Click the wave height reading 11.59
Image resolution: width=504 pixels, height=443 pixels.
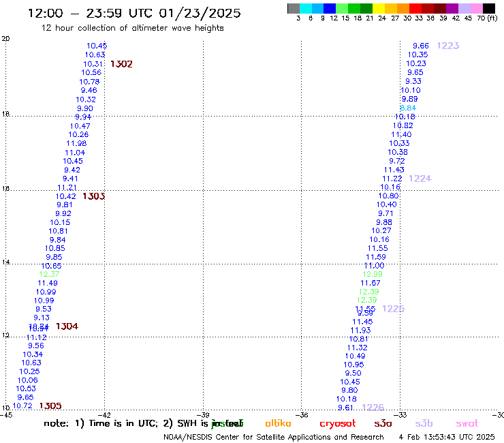pyautogui.click(x=376, y=257)
